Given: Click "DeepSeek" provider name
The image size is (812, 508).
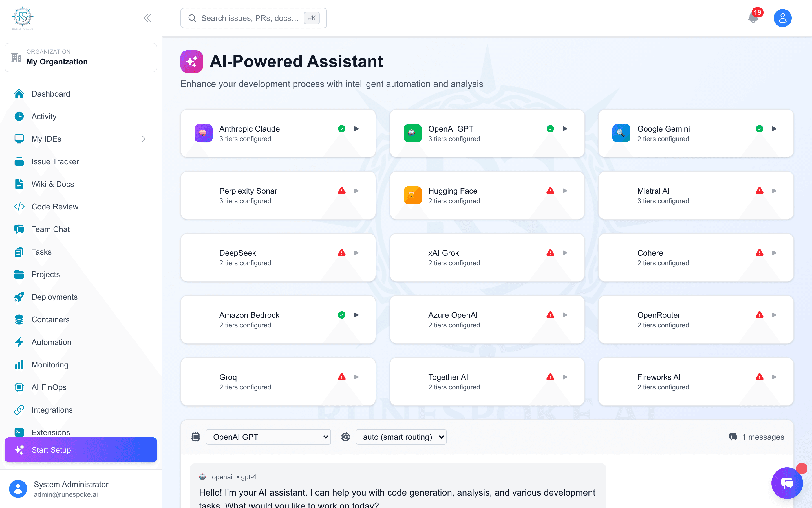Looking at the screenshot, I should 238,253.
